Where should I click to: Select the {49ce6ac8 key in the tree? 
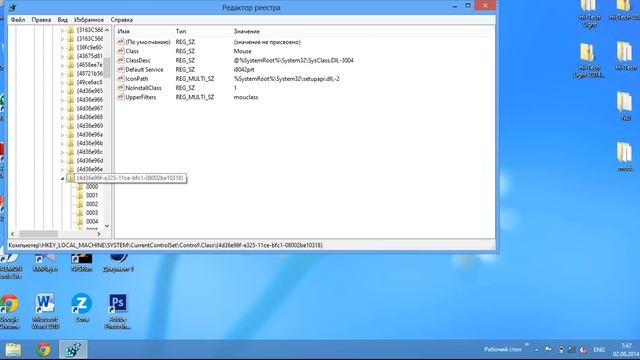tap(89, 82)
